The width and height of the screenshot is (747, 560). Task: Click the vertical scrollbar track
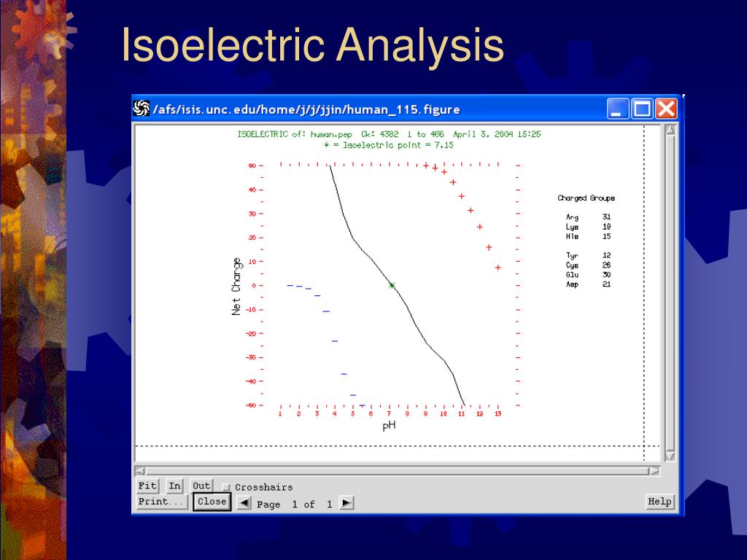(x=670, y=293)
